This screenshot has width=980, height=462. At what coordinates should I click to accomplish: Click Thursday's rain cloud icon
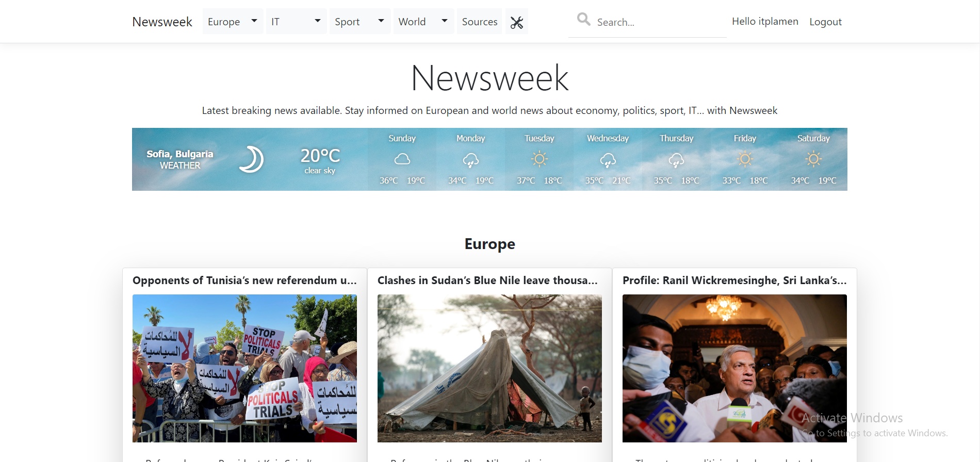coord(676,160)
